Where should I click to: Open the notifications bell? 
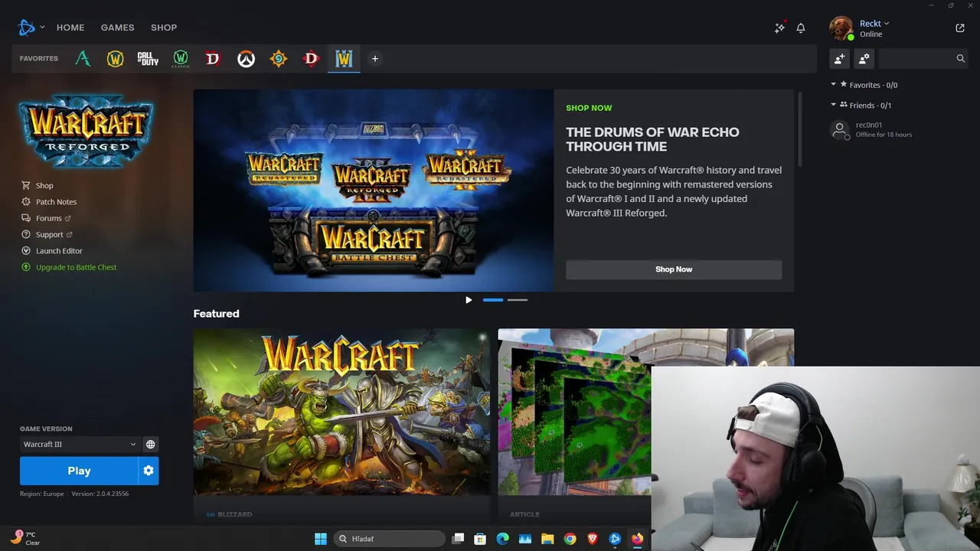(x=801, y=28)
